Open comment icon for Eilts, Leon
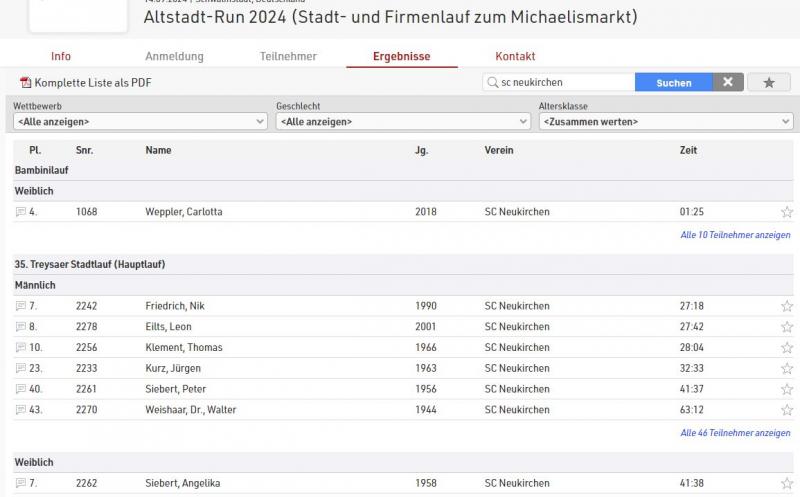 pyautogui.click(x=21, y=327)
